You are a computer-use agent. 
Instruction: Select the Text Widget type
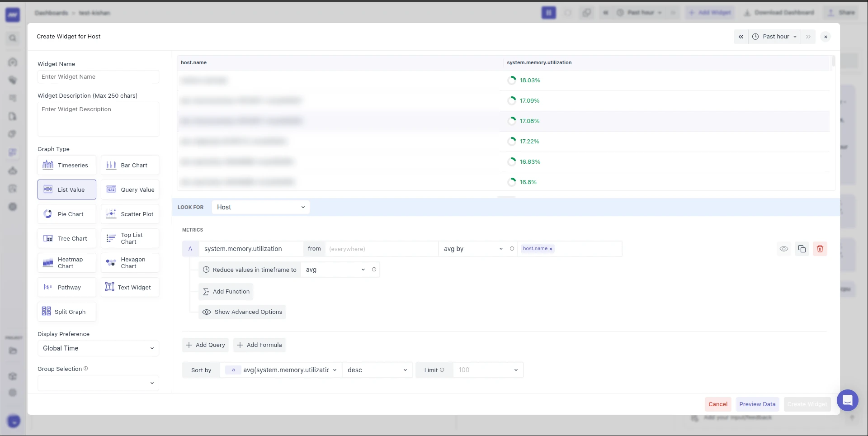(130, 287)
